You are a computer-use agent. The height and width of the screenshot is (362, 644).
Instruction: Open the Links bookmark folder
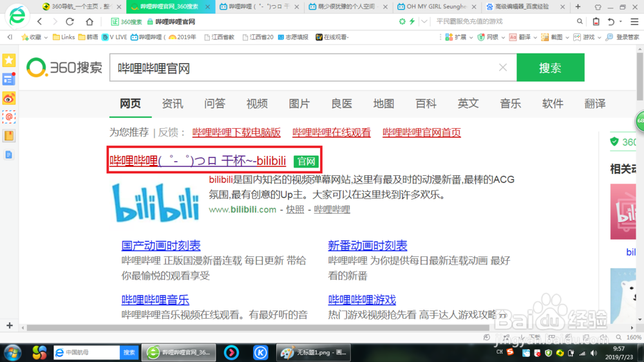[64, 37]
